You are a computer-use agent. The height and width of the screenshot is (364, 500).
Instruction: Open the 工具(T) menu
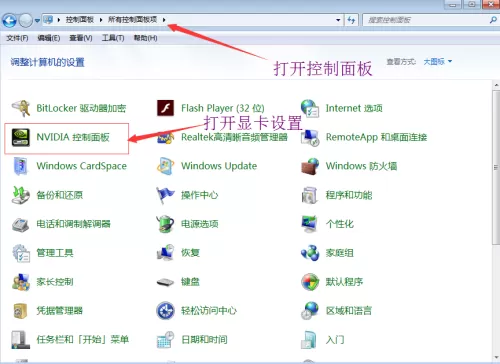coord(113,38)
